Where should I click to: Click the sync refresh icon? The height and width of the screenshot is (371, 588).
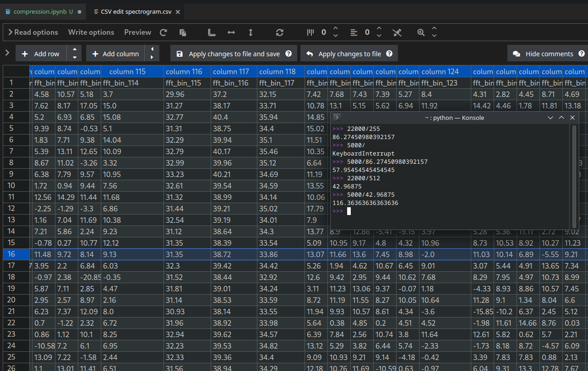pos(280,32)
